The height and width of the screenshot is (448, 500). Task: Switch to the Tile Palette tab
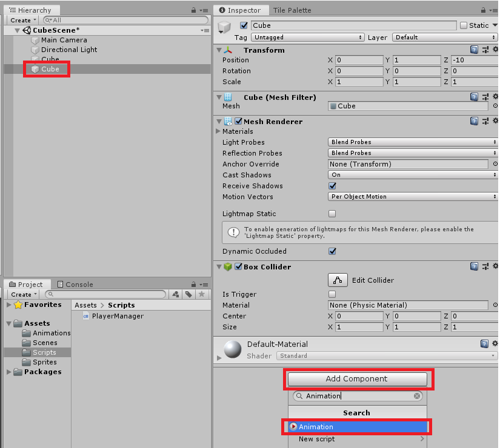(x=292, y=10)
